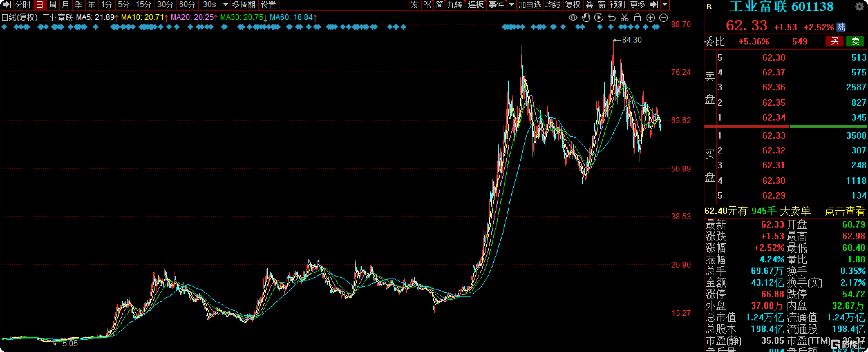The height and width of the screenshot is (352, 868).
Task: Click the green 卖 sell button
Action: point(855,42)
